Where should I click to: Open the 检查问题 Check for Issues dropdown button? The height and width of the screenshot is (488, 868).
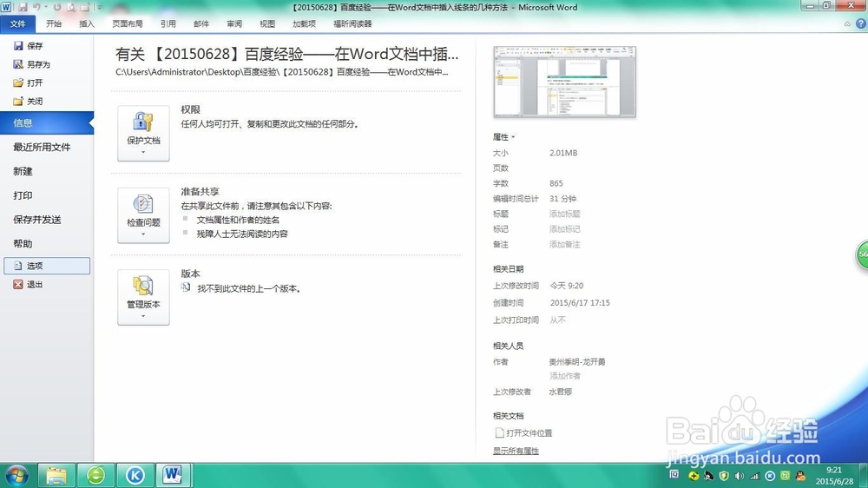point(143,215)
